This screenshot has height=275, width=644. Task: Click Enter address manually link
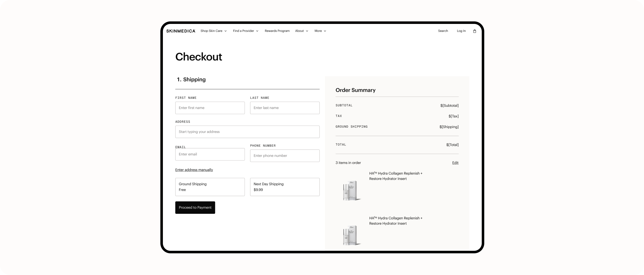click(194, 170)
